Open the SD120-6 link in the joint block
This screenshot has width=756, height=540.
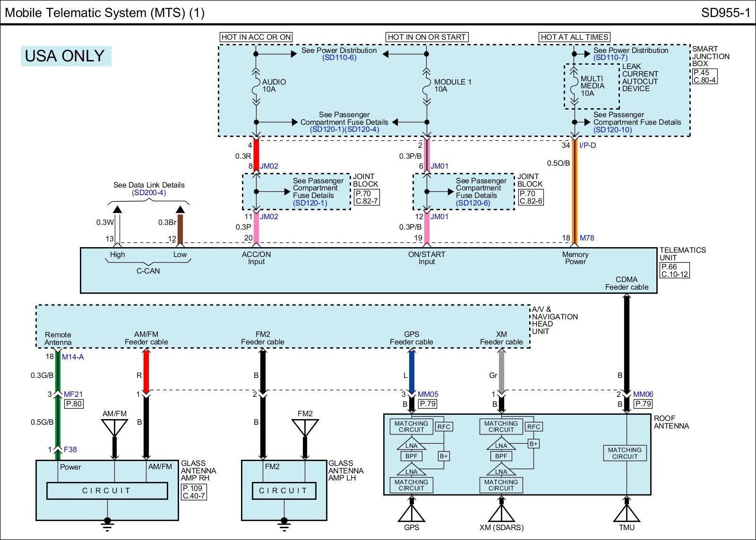click(x=473, y=203)
